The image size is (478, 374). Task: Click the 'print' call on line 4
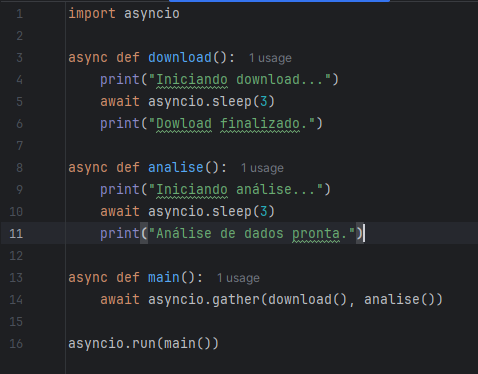(120, 79)
